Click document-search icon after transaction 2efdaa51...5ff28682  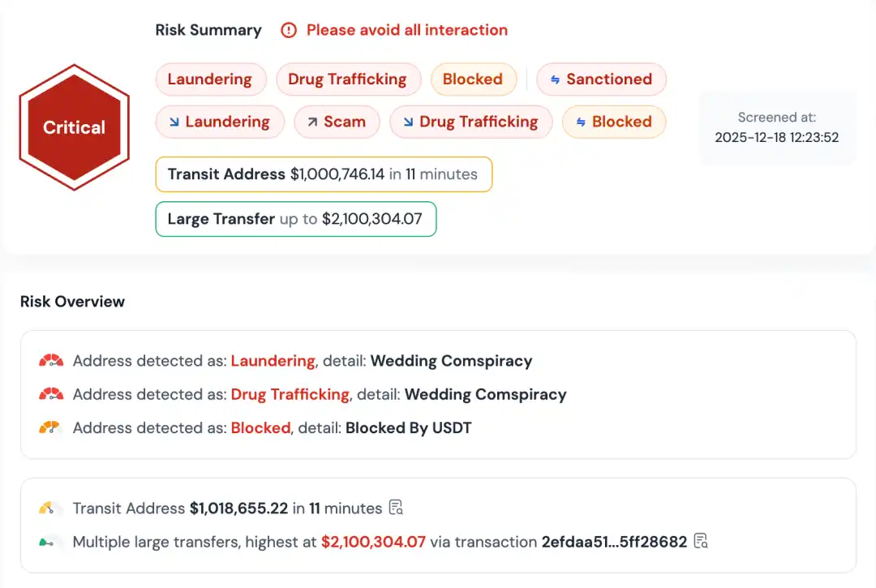pyautogui.click(x=701, y=542)
